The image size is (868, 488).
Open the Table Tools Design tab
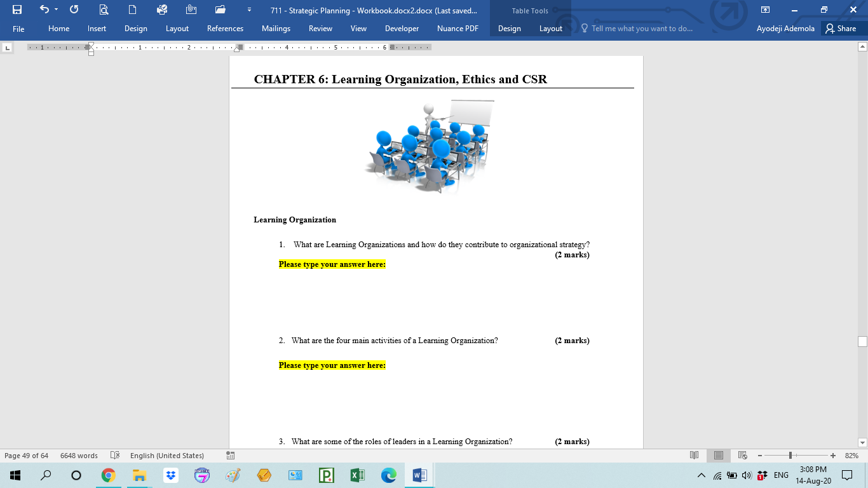point(509,29)
